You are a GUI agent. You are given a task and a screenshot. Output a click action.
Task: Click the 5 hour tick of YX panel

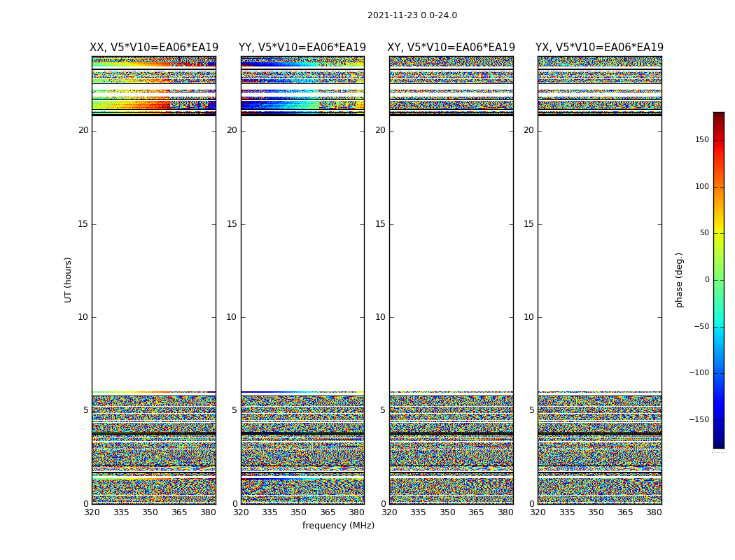[531, 410]
